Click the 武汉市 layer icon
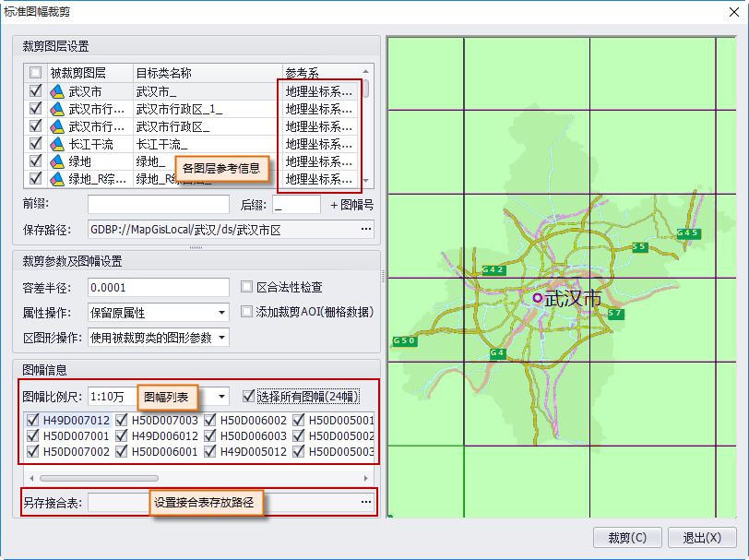The height and width of the screenshot is (560, 749). tap(57, 91)
